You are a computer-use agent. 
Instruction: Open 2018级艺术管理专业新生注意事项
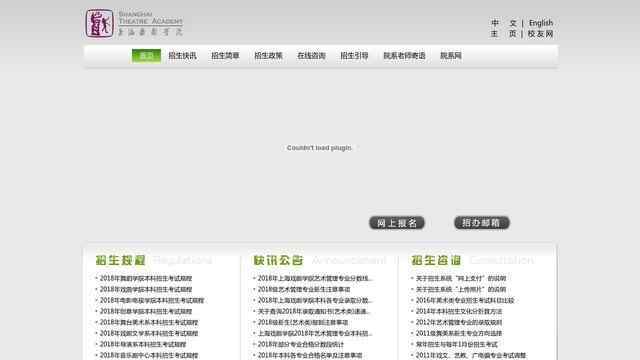point(304,289)
